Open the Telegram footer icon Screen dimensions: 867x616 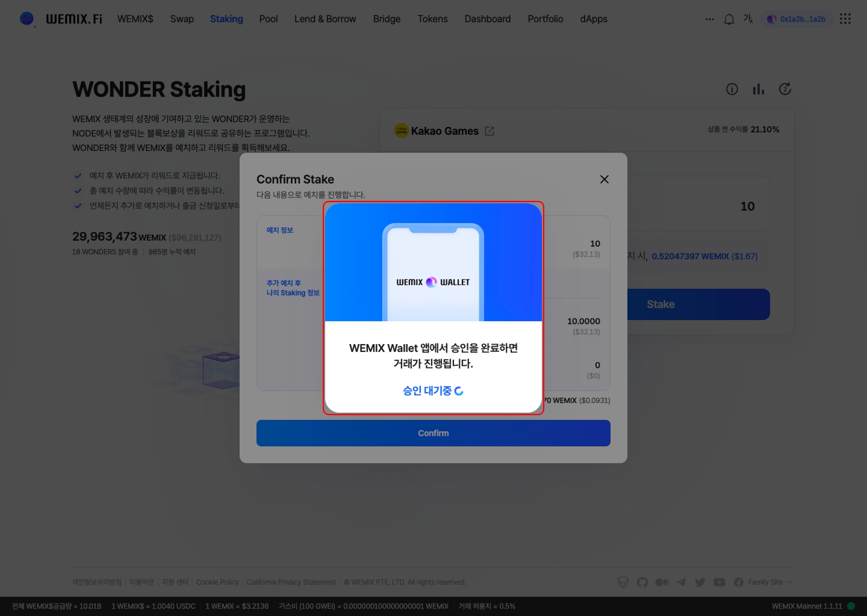(681, 582)
